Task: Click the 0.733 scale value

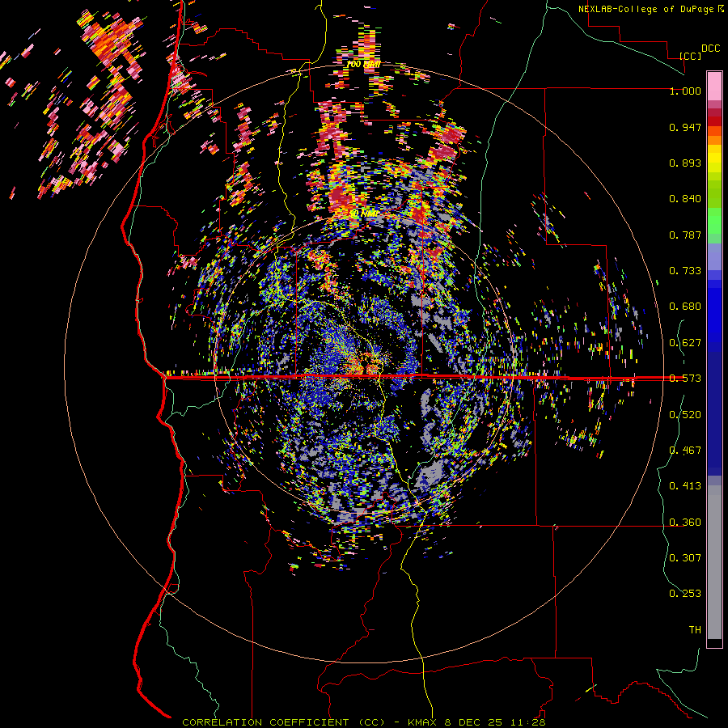Action: [x=685, y=271]
